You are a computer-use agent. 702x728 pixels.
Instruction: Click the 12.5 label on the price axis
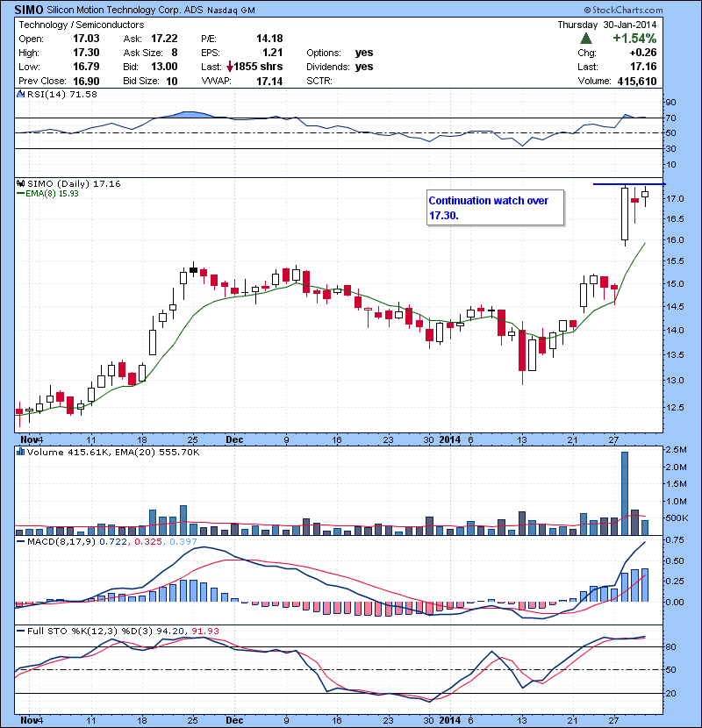click(675, 408)
